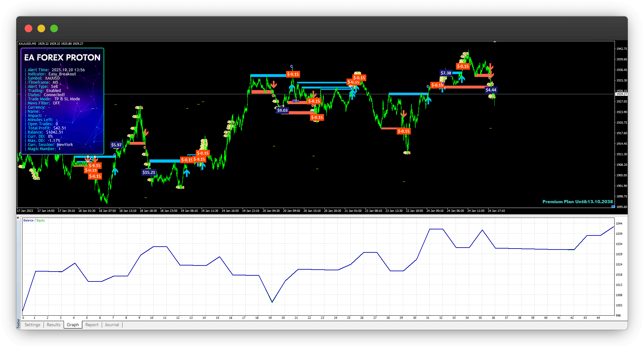The width and height of the screenshot is (644, 346).
Task: Click the chart shift triangle marker
Action: click(495, 42)
